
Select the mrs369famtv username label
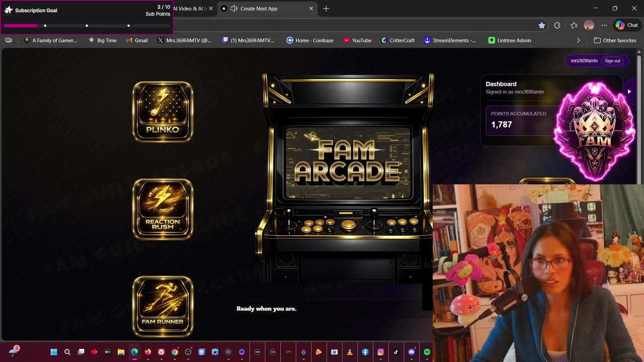pos(584,61)
